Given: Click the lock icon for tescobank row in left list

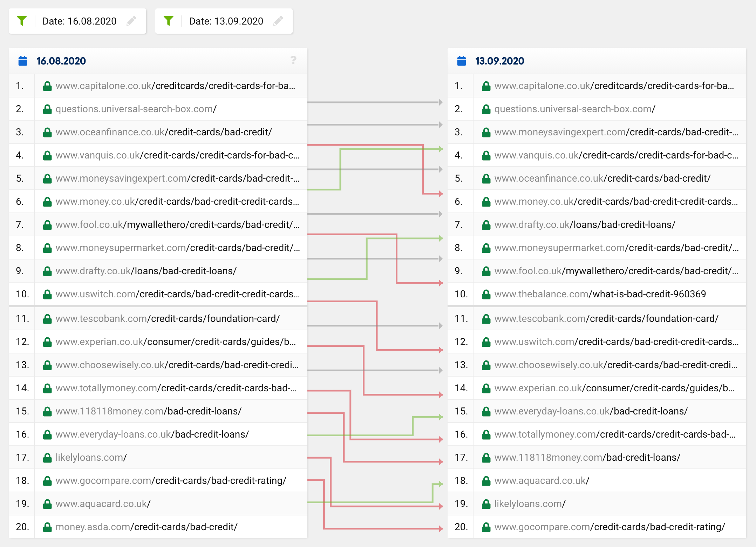Looking at the screenshot, I should [47, 319].
